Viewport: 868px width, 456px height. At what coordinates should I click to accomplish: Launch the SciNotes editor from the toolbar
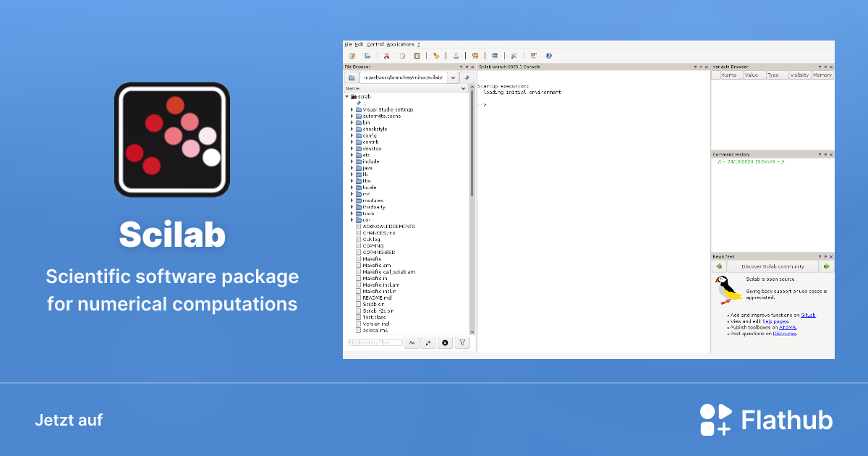352,55
